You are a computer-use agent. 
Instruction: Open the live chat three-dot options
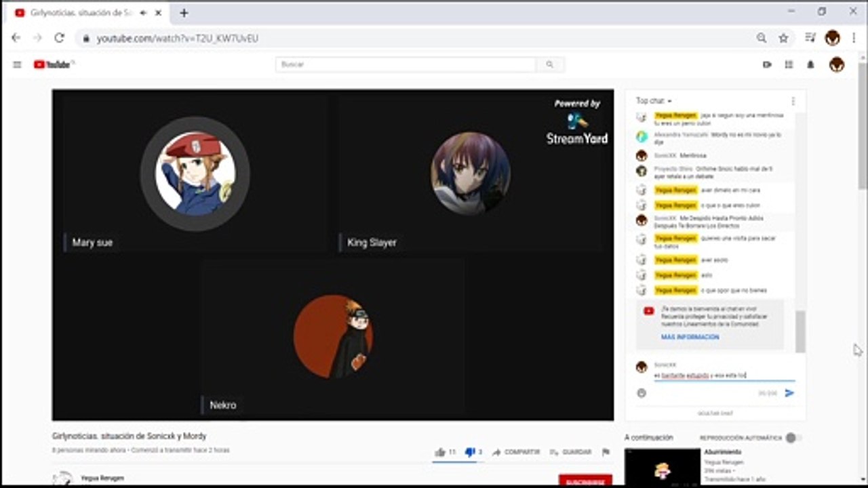(793, 101)
